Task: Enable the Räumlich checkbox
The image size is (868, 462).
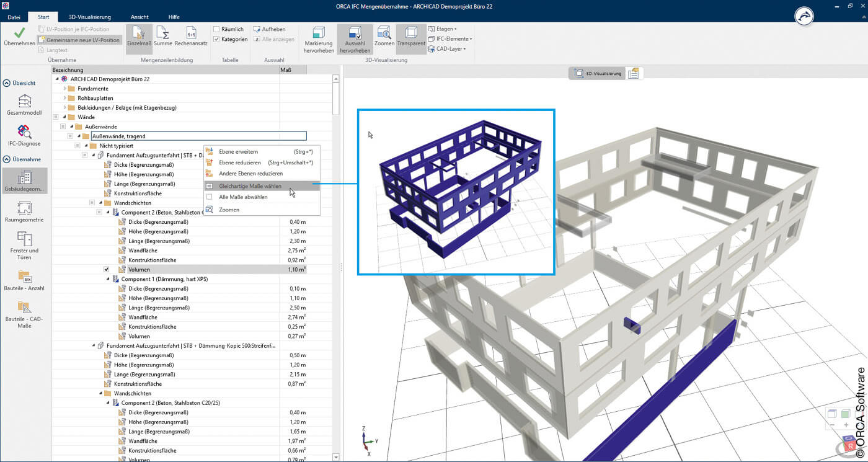Action: [x=216, y=29]
